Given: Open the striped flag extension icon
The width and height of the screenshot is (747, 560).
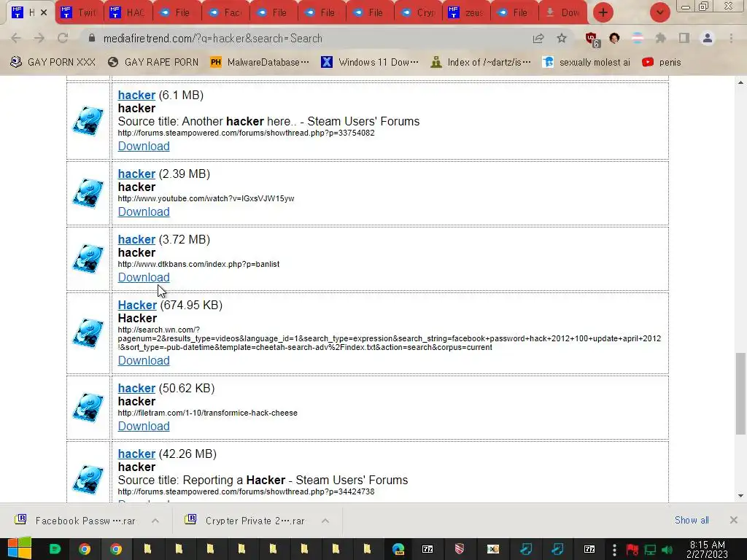Looking at the screenshot, I should 638,38.
